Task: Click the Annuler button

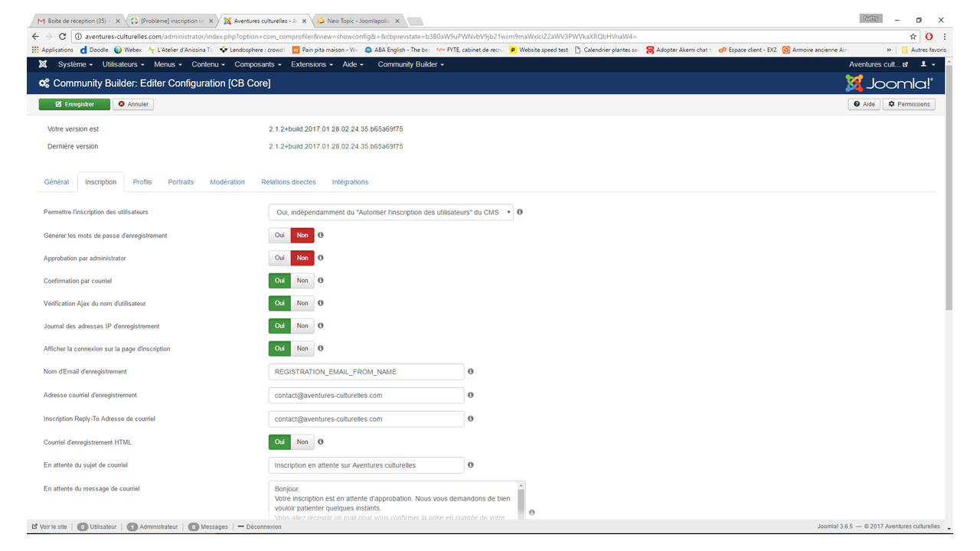Action: 133,104
